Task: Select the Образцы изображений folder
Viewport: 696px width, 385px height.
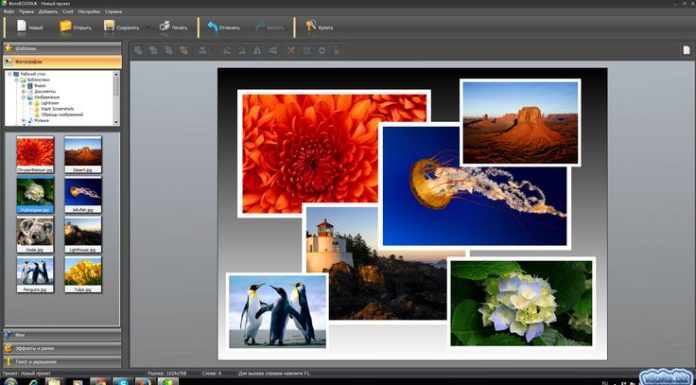Action: (x=62, y=115)
